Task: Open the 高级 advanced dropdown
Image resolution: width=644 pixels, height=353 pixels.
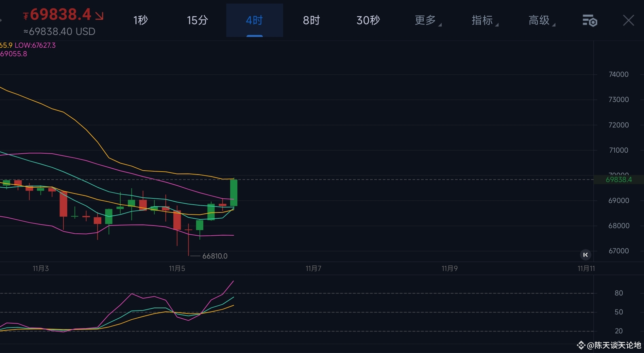Action: click(x=541, y=20)
